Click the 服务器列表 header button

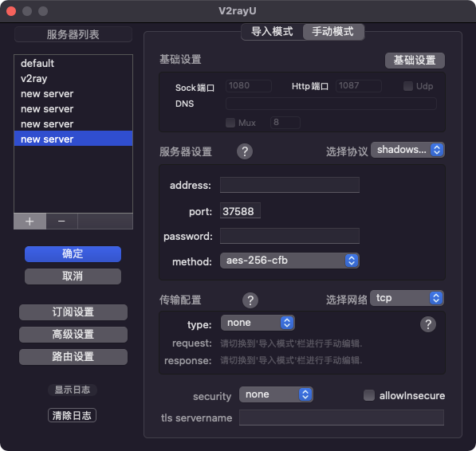(x=73, y=34)
